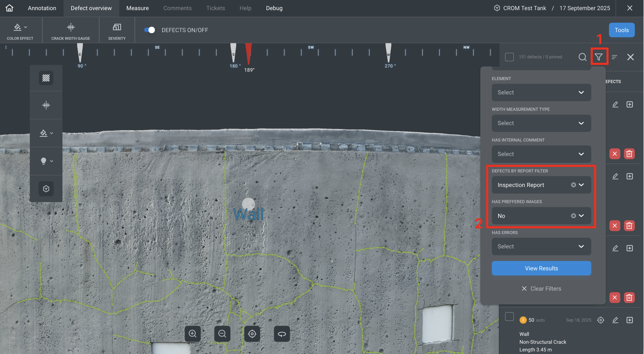Screen dimensions: 644x354
Task: Open the defect filter funnel icon
Action: pyautogui.click(x=599, y=57)
